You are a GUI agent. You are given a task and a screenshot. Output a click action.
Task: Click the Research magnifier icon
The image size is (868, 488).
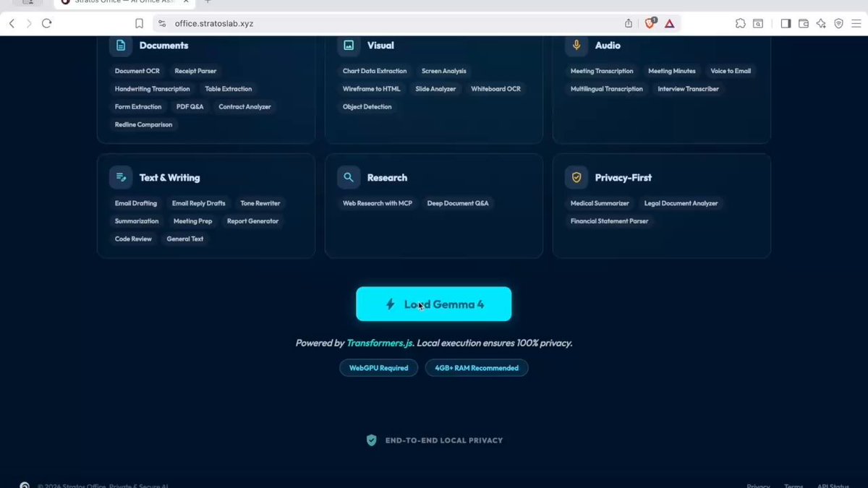[x=349, y=177]
